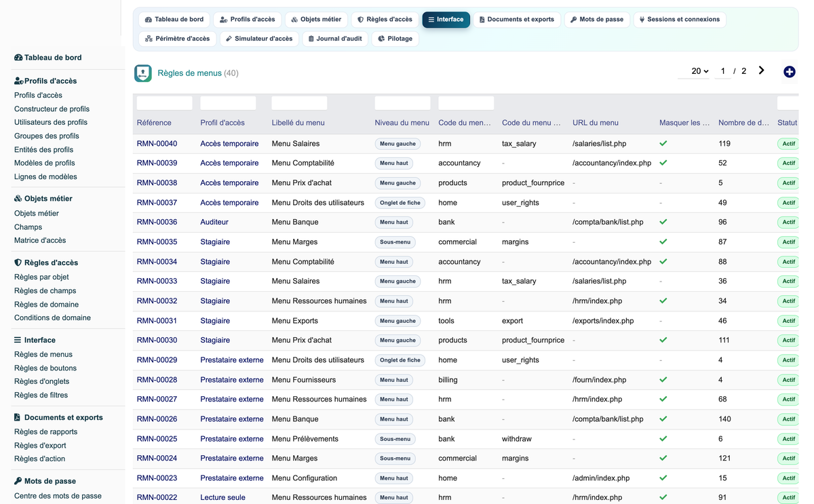This screenshot has height=504, width=814.
Task: Go to Sessions et connexions tab
Action: (x=680, y=20)
